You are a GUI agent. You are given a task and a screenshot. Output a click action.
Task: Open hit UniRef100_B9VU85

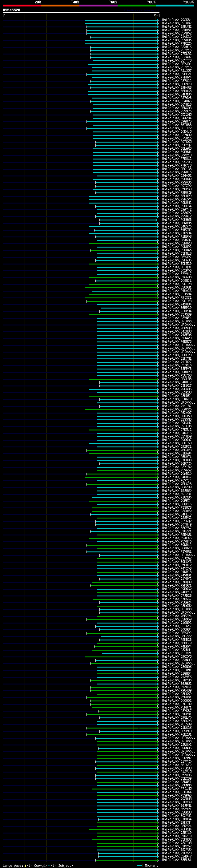[177, 40]
